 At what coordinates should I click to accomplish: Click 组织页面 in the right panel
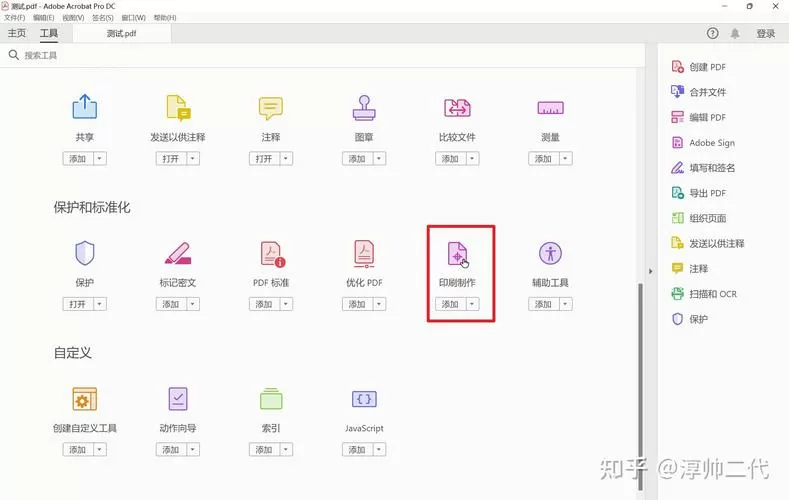click(x=698, y=218)
